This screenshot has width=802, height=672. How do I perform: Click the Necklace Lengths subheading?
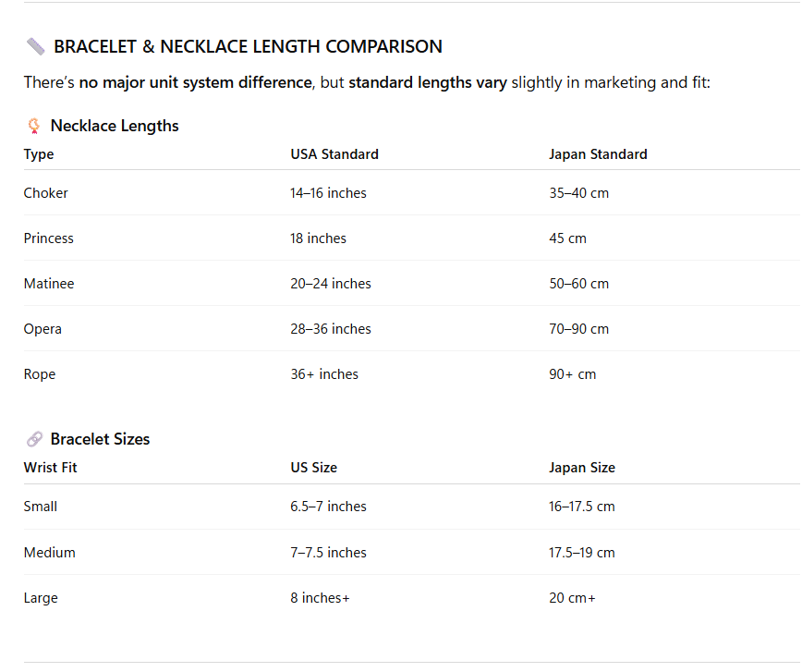[115, 126]
